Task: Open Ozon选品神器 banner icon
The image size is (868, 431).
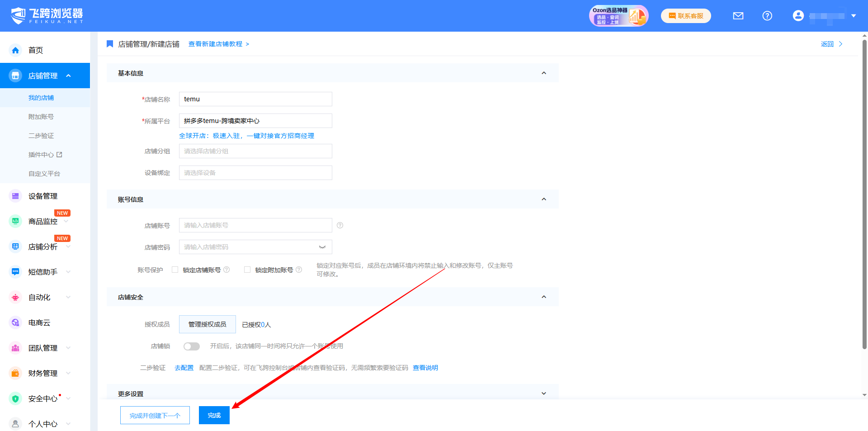Action: (618, 16)
